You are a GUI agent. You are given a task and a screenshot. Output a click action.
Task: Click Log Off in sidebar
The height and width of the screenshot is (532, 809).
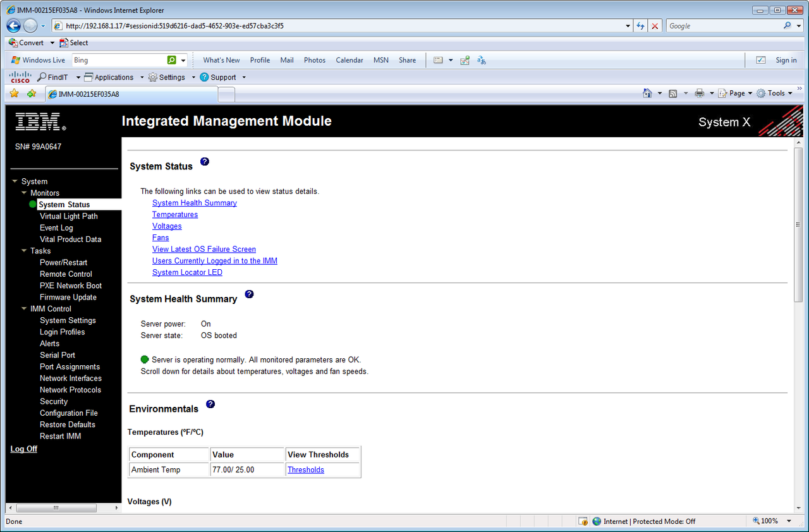pos(24,449)
